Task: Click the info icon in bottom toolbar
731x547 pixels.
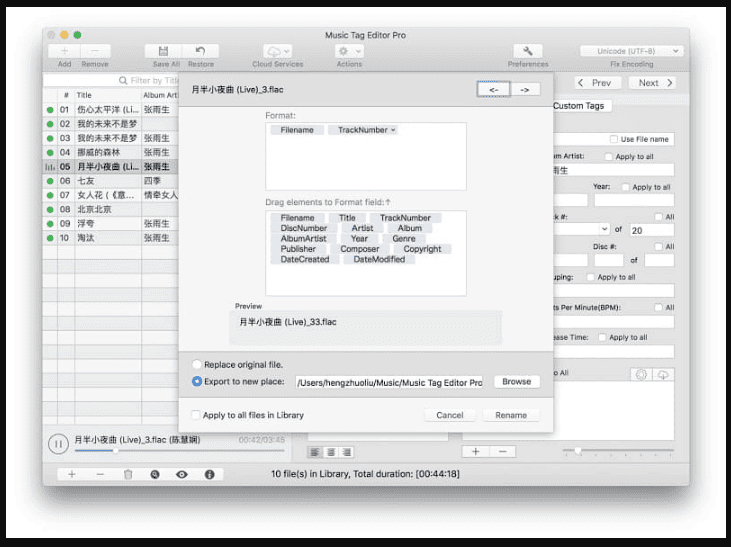Action: coord(209,474)
